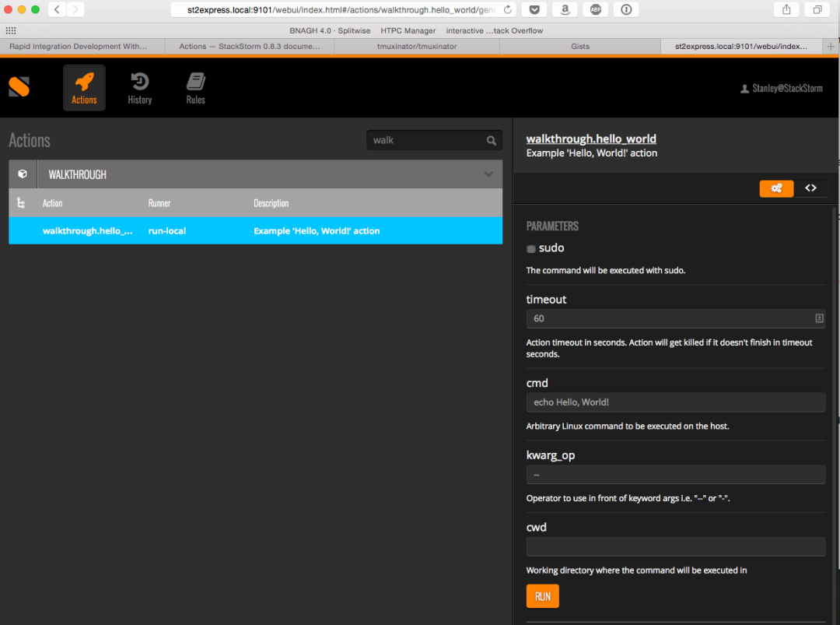The image size is (840, 625).
Task: Select the gears parameters view icon
Action: coord(776,188)
